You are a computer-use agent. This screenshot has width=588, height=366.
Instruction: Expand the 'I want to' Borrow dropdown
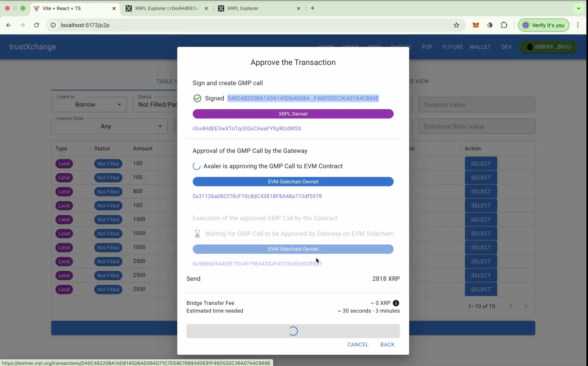[x=89, y=105]
